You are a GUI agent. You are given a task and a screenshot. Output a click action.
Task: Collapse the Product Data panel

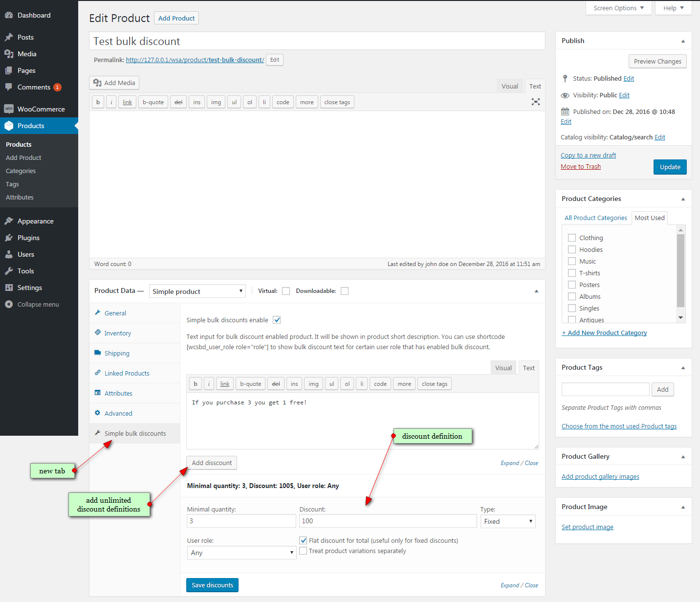click(x=536, y=291)
